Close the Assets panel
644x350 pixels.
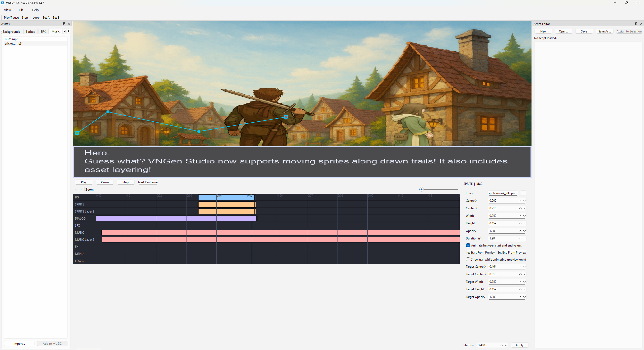coord(69,24)
